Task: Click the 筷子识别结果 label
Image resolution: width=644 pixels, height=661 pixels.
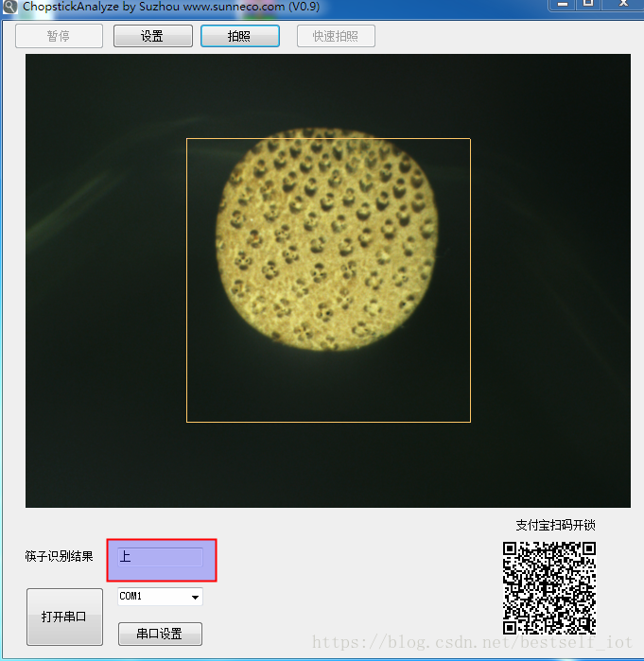Action: 59,556
